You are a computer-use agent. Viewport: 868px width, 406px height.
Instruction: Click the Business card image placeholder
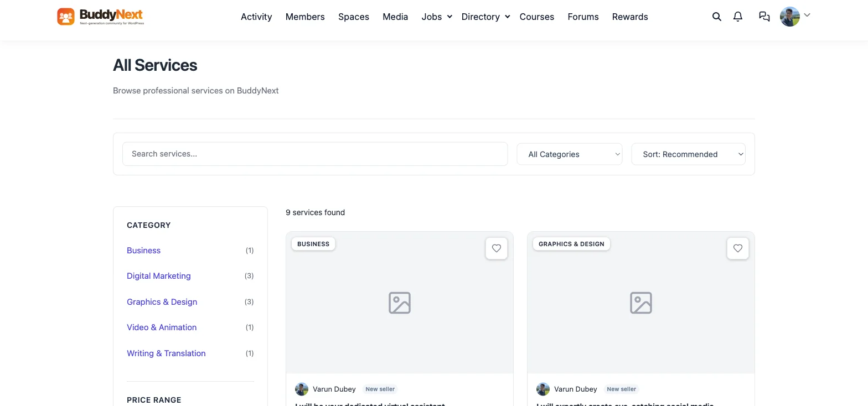(400, 303)
